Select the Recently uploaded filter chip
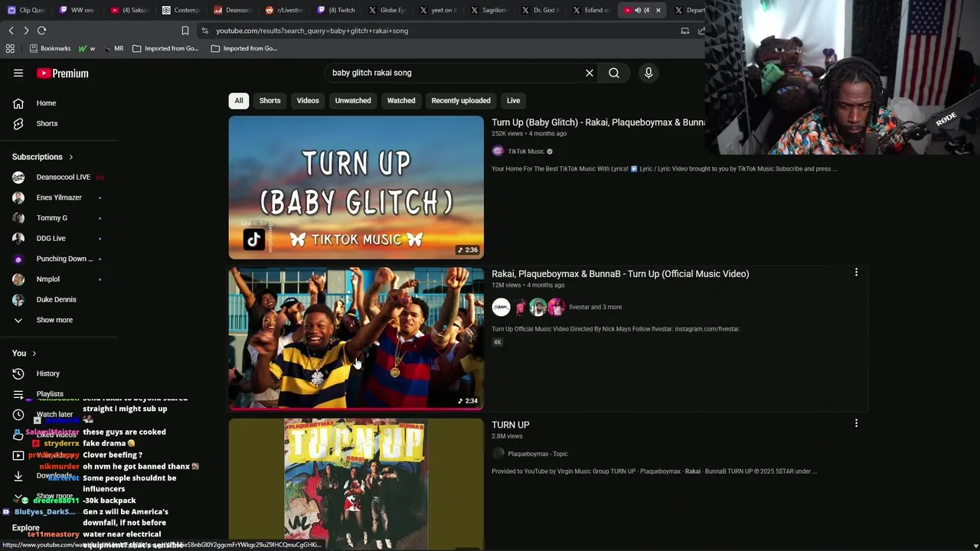 coord(461,100)
